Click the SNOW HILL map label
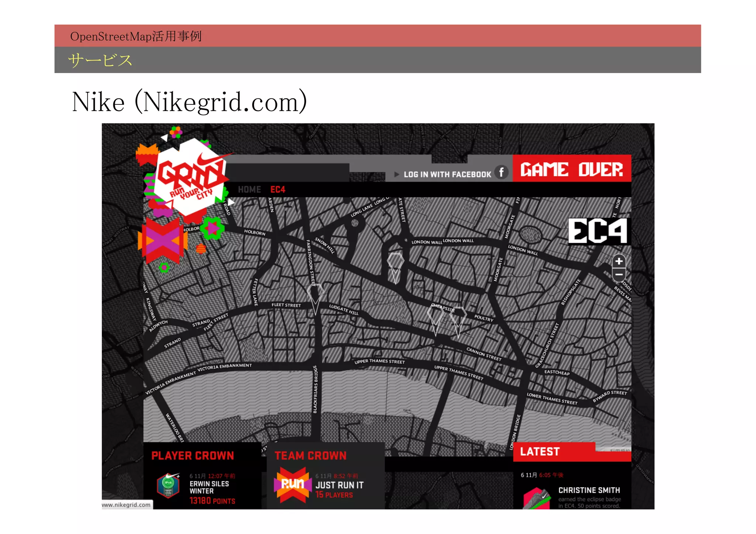 point(324,245)
